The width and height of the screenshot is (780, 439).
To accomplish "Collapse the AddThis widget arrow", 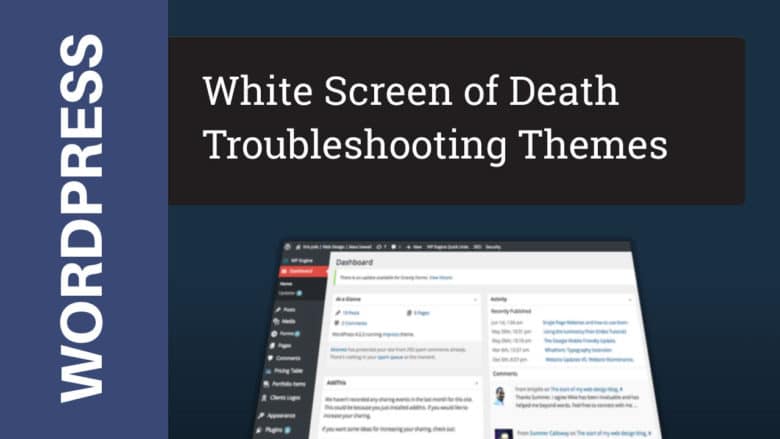I will tap(477, 383).
